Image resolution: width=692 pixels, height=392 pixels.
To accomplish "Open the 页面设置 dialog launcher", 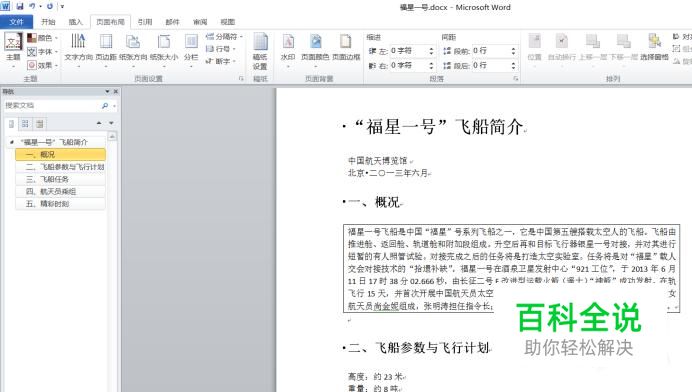I will pos(241,79).
